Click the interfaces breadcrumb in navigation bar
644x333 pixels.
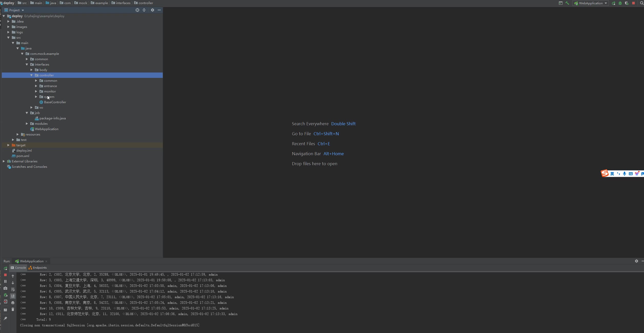click(123, 3)
